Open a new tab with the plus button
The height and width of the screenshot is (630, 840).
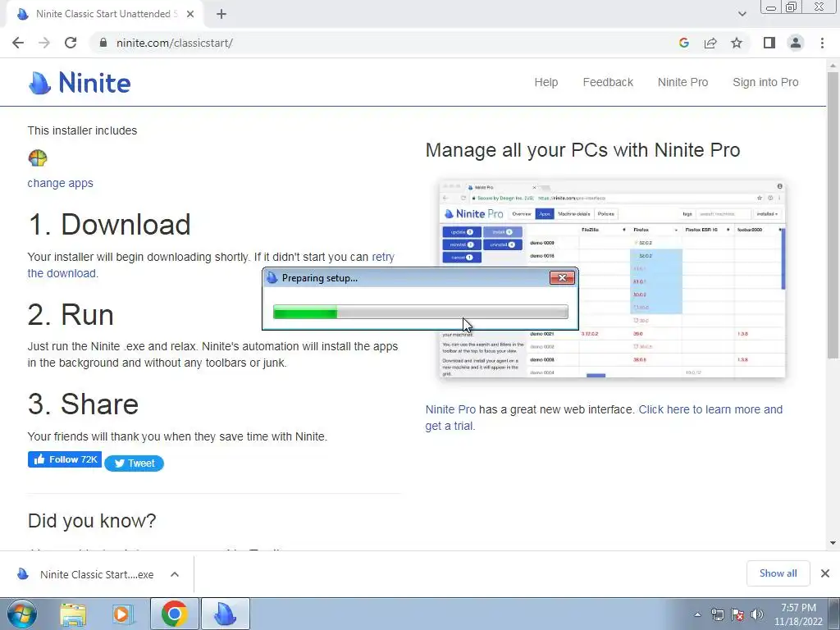tap(221, 15)
